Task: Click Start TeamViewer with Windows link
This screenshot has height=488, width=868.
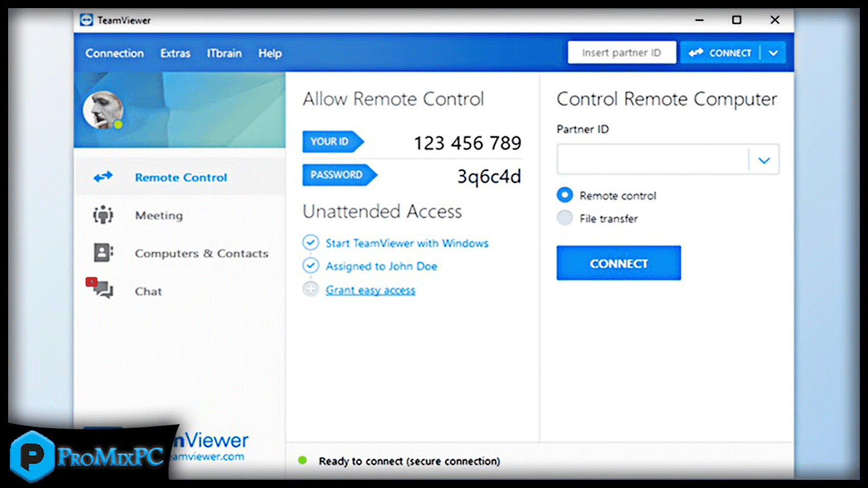Action: [x=407, y=243]
